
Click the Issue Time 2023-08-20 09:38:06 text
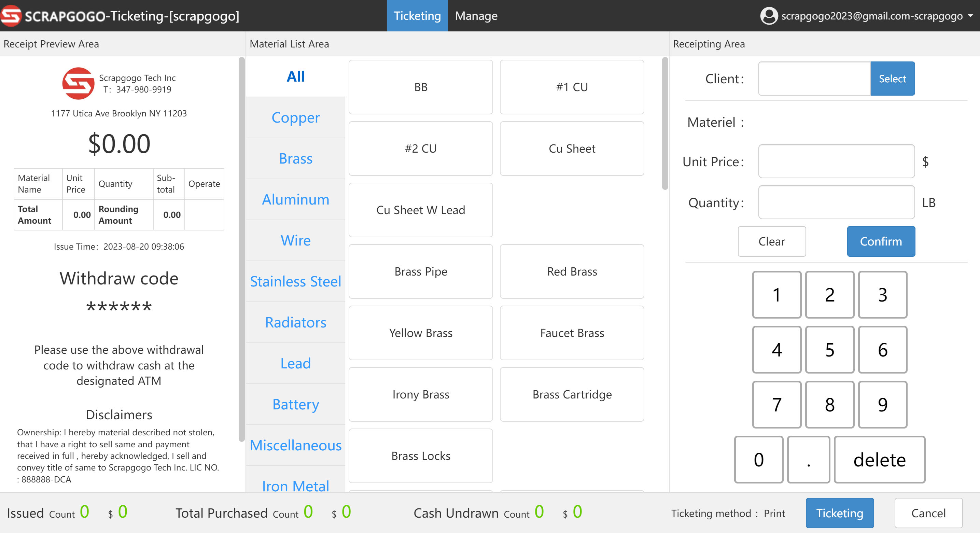[119, 247]
